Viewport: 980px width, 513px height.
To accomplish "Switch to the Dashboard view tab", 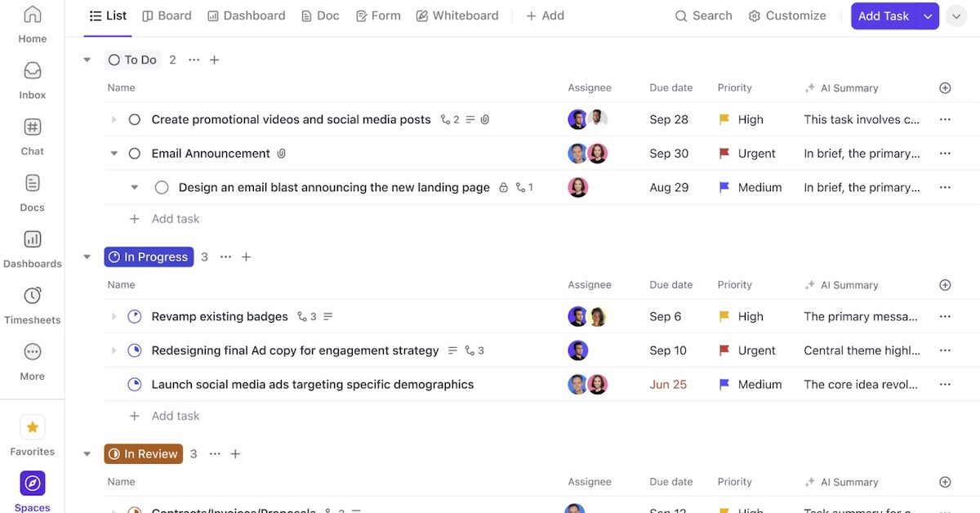I will (x=246, y=16).
